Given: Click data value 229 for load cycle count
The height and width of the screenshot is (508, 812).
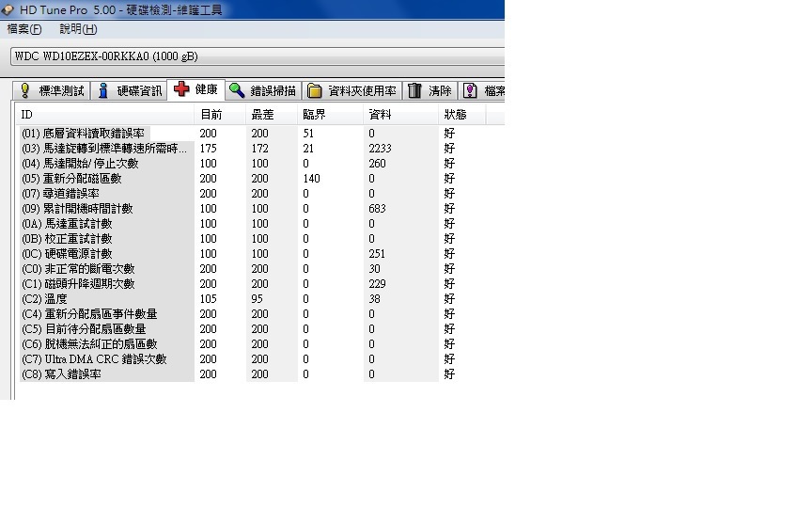Looking at the screenshot, I should click(377, 283).
